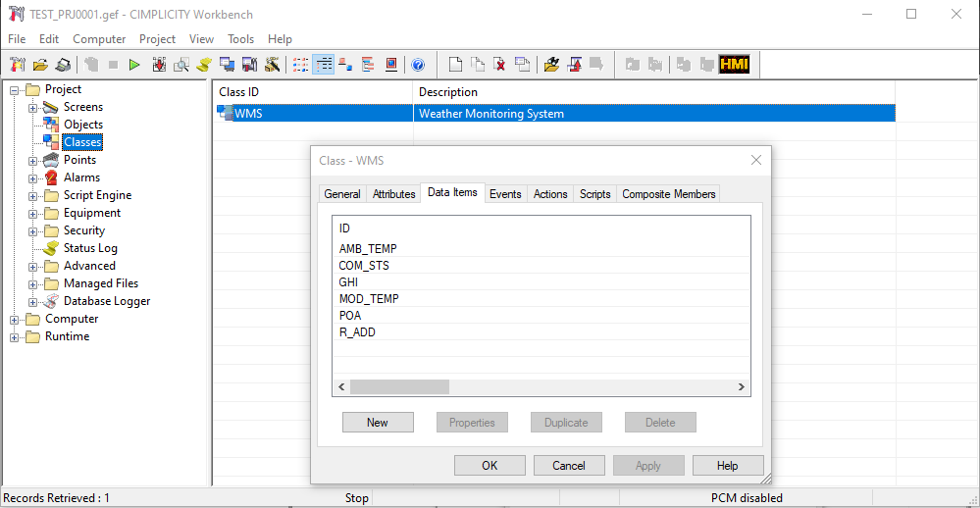
Task: Click the blank page New object icon
Action: tap(455, 65)
